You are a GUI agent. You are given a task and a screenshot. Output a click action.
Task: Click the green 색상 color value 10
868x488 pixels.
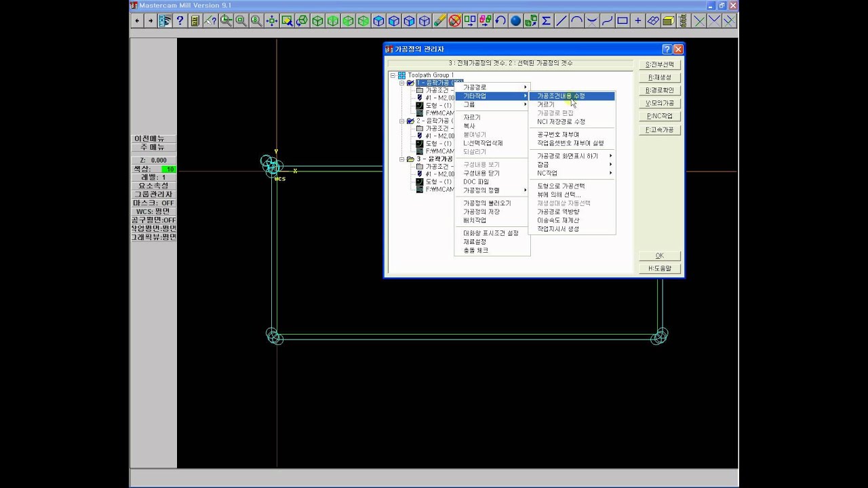coord(169,169)
